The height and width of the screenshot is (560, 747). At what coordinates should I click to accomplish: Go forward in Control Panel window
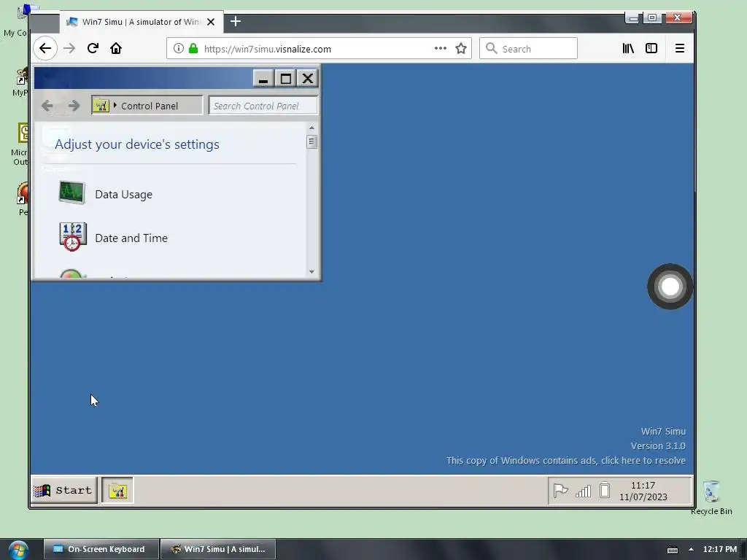pos(74,106)
